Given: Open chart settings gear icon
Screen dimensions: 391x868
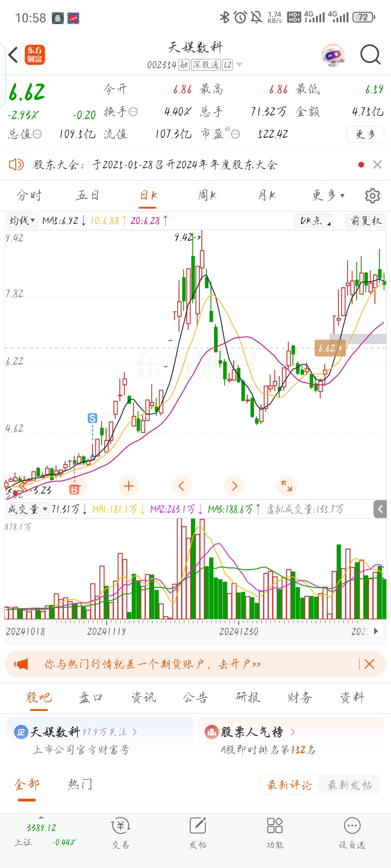Looking at the screenshot, I should pos(372,196).
